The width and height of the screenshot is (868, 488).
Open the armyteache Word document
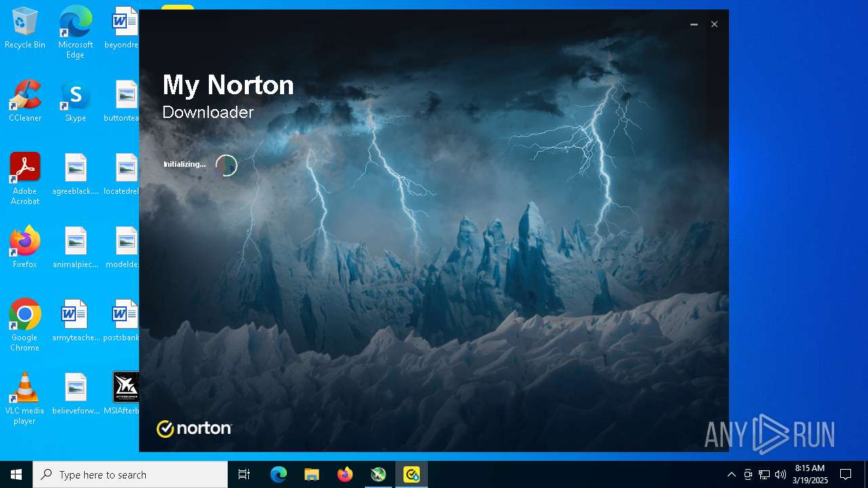[x=75, y=321]
